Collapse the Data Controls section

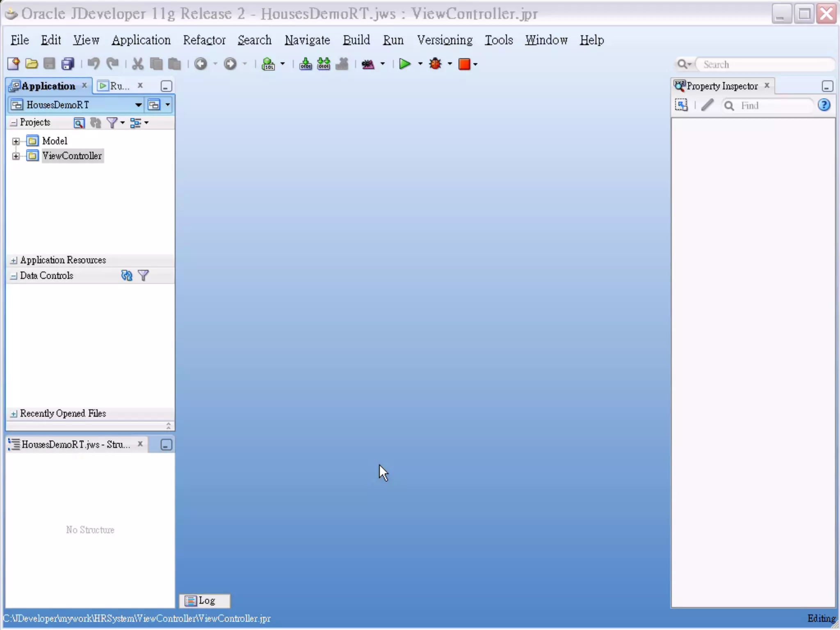[x=14, y=276]
